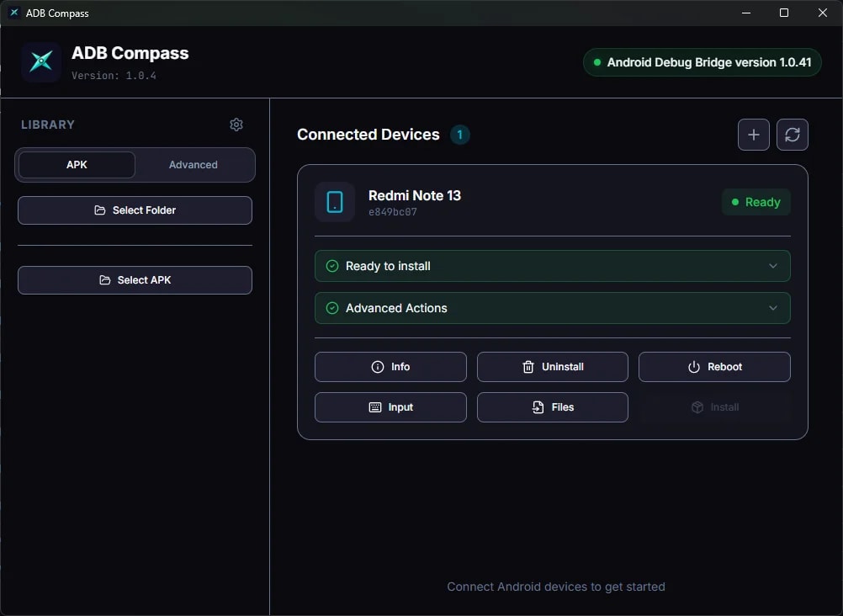Open the Info panel using its info icon

[x=377, y=366]
